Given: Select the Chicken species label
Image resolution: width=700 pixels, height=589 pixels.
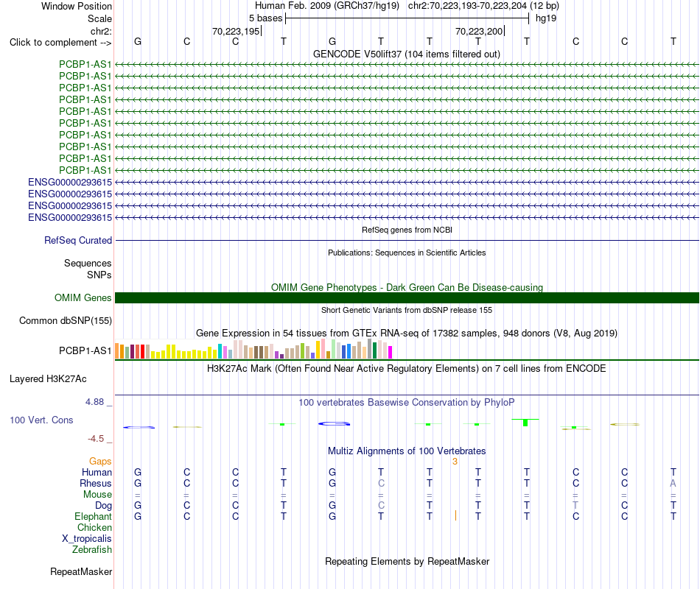Looking at the screenshot, I should [94, 528].
